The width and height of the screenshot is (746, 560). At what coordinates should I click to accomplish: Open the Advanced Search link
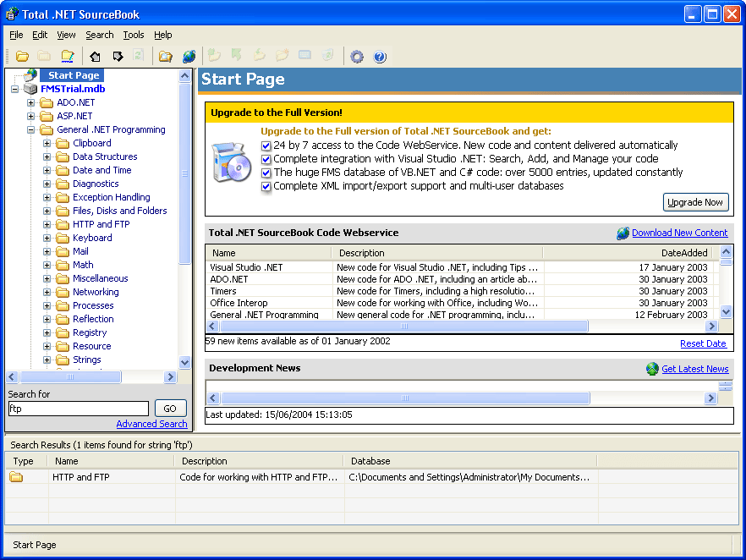coord(151,424)
